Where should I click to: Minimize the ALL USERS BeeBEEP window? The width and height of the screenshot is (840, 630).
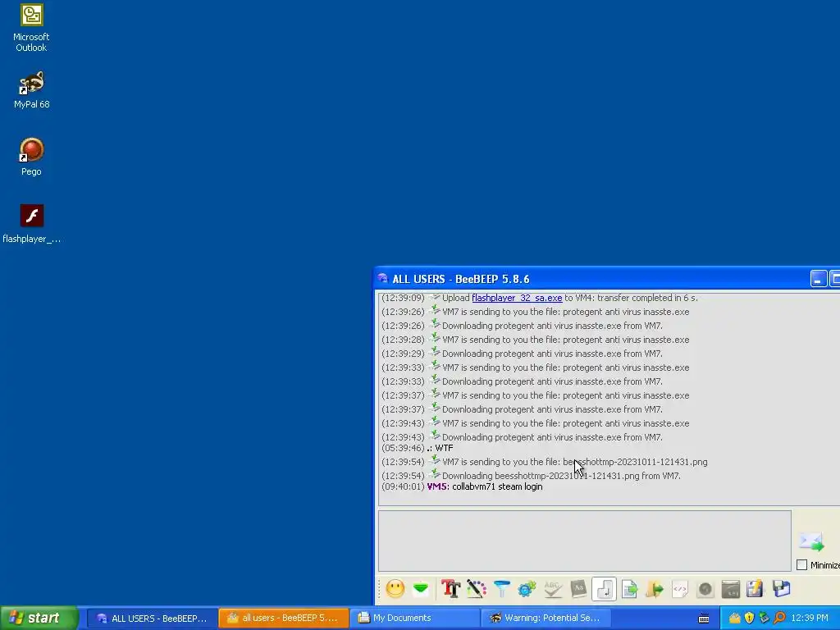[819, 279]
